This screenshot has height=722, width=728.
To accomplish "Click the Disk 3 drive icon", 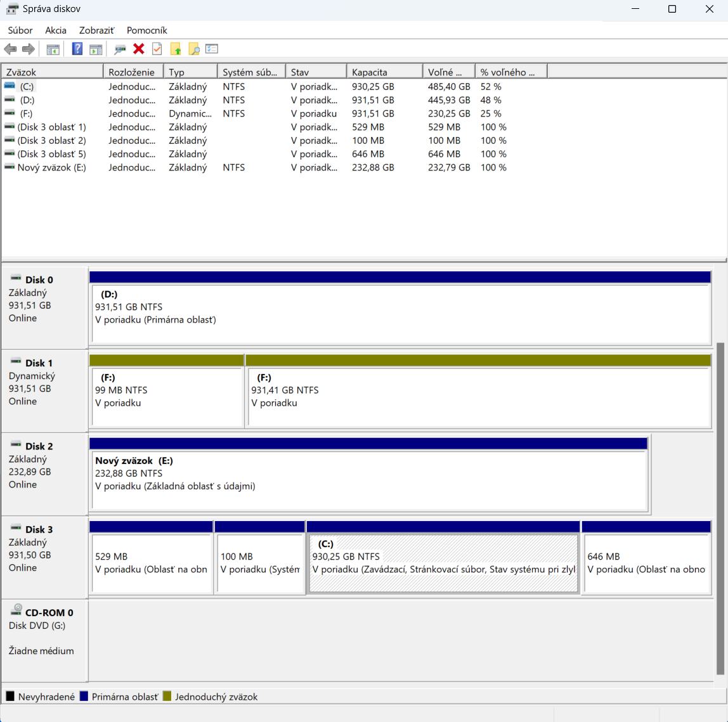I will 16,527.
